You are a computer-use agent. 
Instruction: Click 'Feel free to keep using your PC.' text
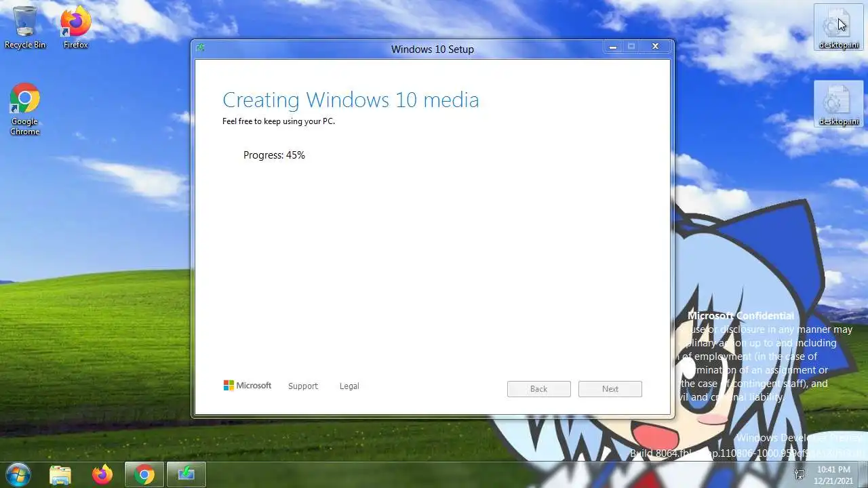(x=279, y=121)
